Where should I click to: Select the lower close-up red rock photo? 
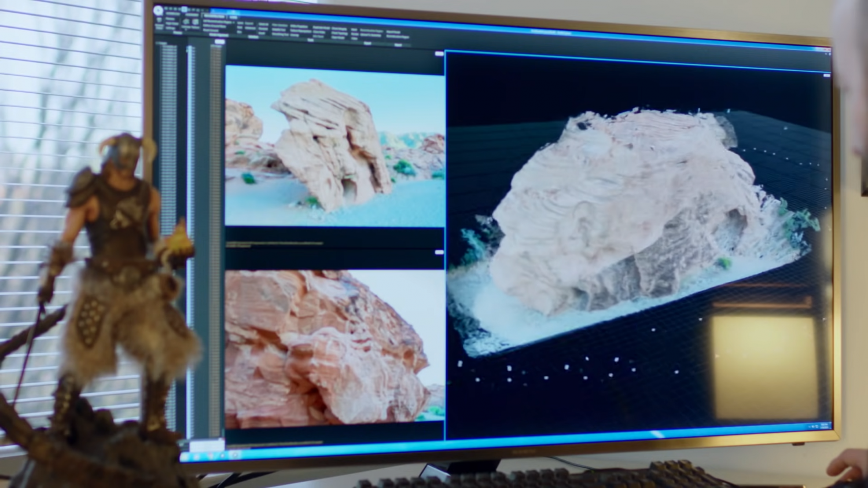pos(334,348)
